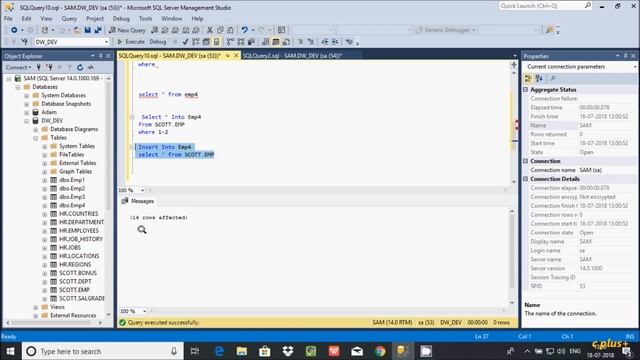Toggle the Results to Grid icon

[276, 42]
